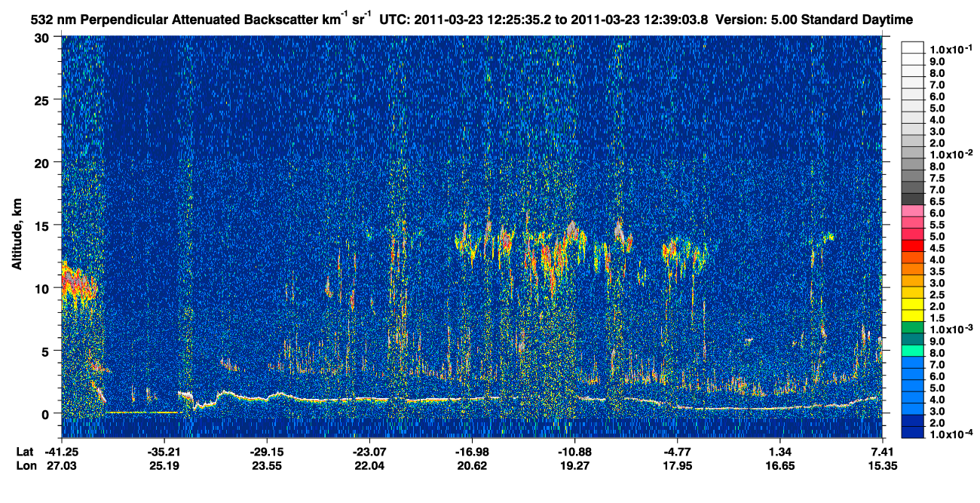This screenshot has height=503, width=980.
Task: Click the colorbar label 4.5
Action: point(937,248)
